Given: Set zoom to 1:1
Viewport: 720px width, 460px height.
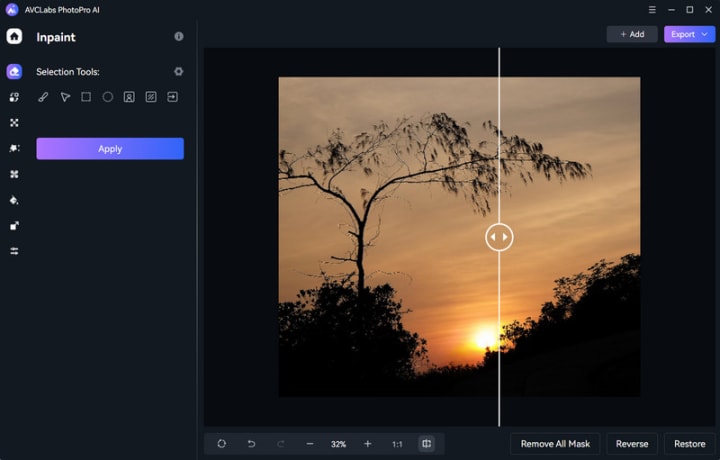Looking at the screenshot, I should (x=397, y=444).
